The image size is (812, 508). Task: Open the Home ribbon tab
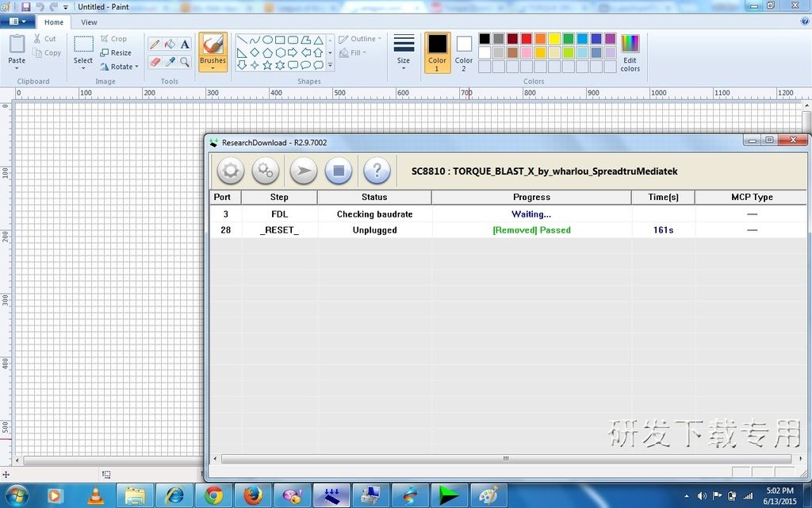pos(54,22)
